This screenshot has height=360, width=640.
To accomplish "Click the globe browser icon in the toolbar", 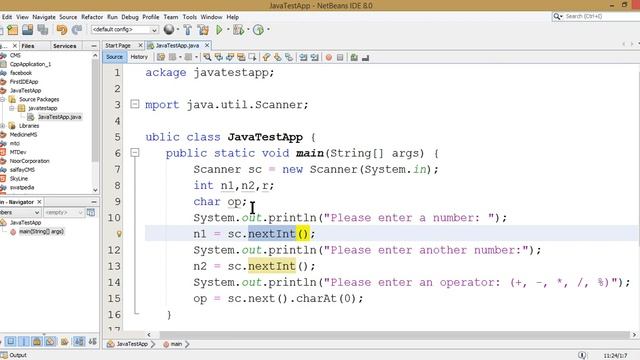I will click(169, 29).
